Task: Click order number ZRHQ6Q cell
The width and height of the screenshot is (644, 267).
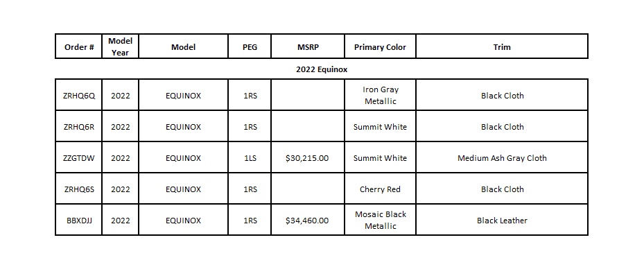Action: pos(79,95)
